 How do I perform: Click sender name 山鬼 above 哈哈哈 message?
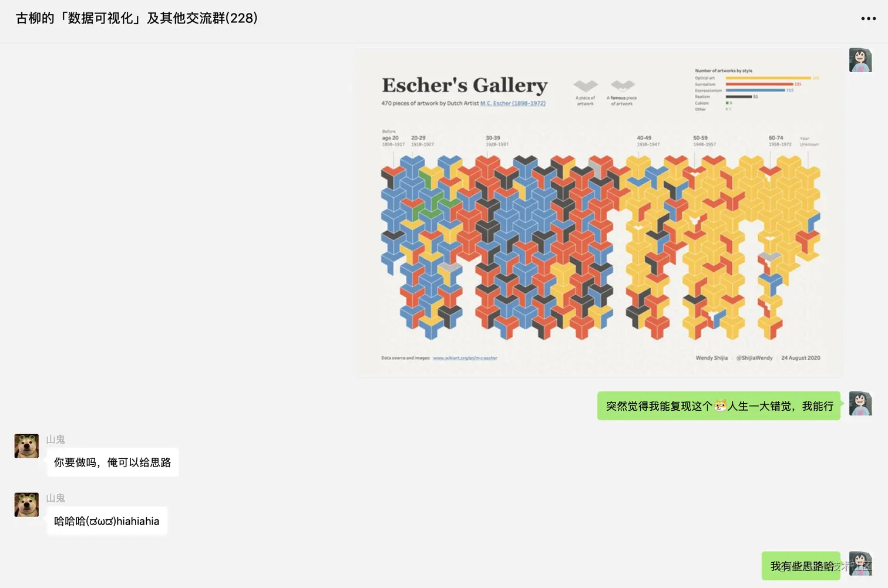[x=56, y=498]
